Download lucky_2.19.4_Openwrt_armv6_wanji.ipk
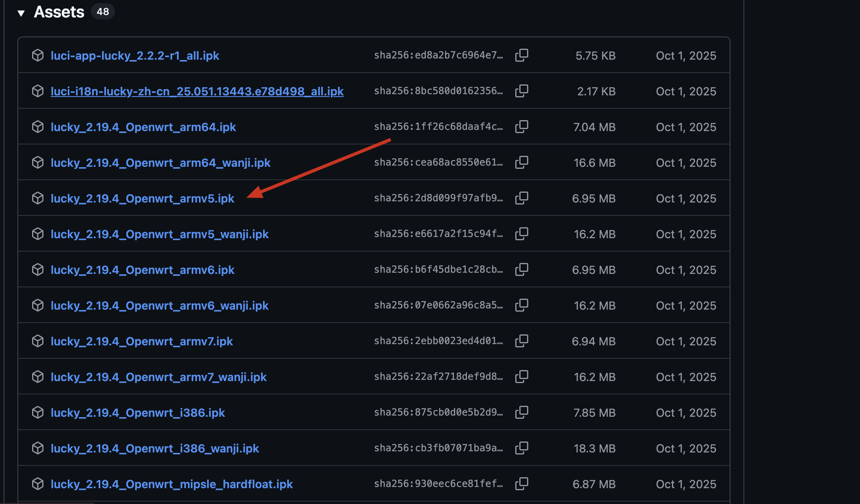 (160, 306)
